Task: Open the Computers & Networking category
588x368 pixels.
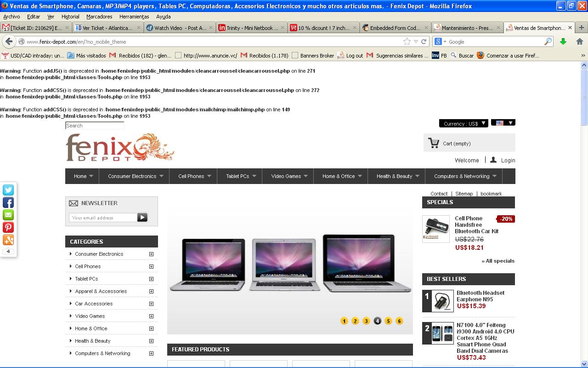Action: tap(102, 353)
